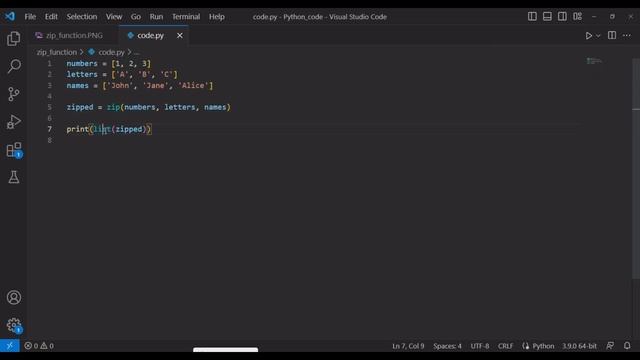
Task: Open the Explorer view in activity bar
Action: coord(13,39)
